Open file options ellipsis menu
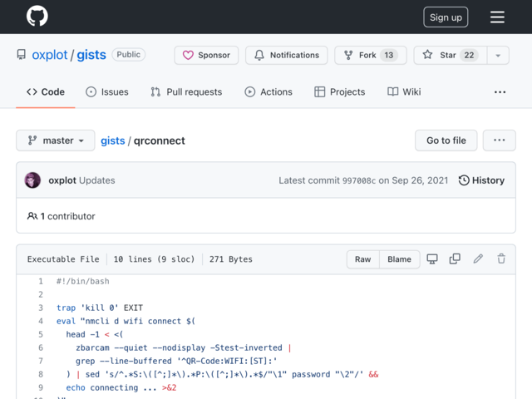The width and height of the screenshot is (532, 399). coord(499,140)
